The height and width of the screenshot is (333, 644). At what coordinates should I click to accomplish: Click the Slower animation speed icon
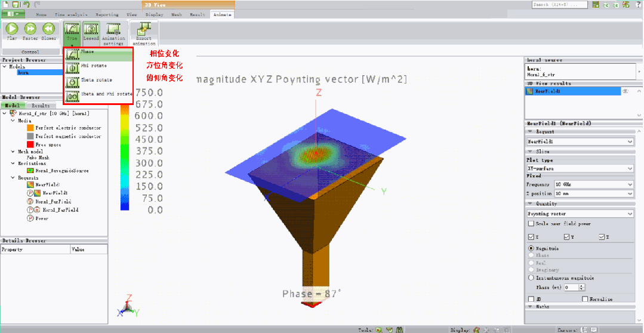click(49, 29)
